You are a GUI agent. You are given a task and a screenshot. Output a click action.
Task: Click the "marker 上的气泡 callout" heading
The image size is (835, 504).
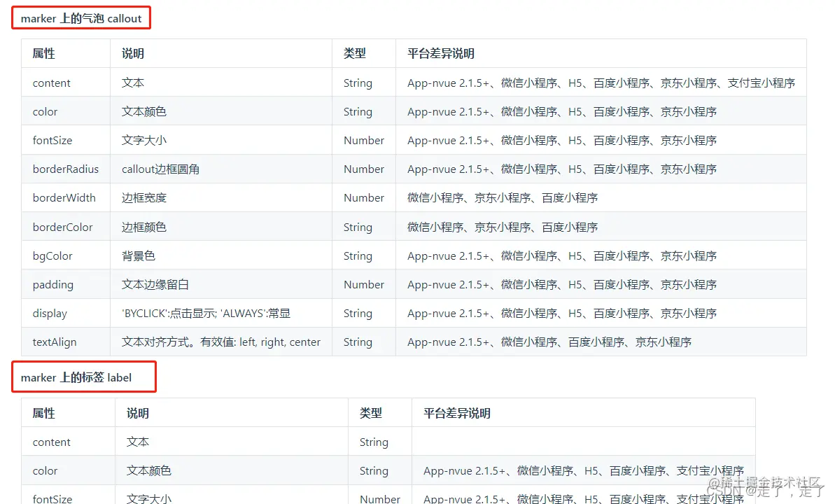[x=80, y=18]
